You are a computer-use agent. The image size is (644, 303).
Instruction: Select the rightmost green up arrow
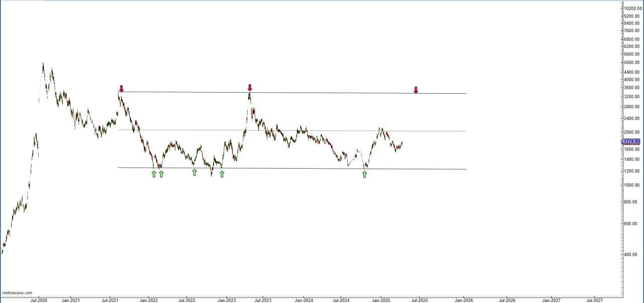coord(365,174)
